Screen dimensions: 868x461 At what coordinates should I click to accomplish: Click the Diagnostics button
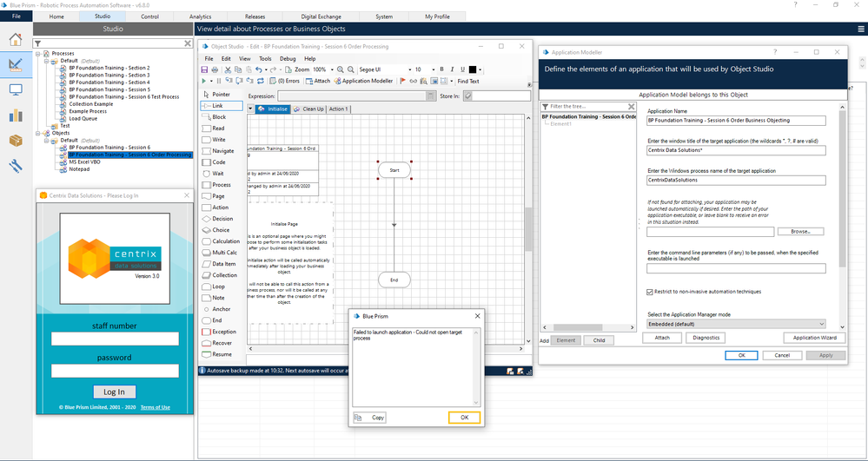point(706,338)
